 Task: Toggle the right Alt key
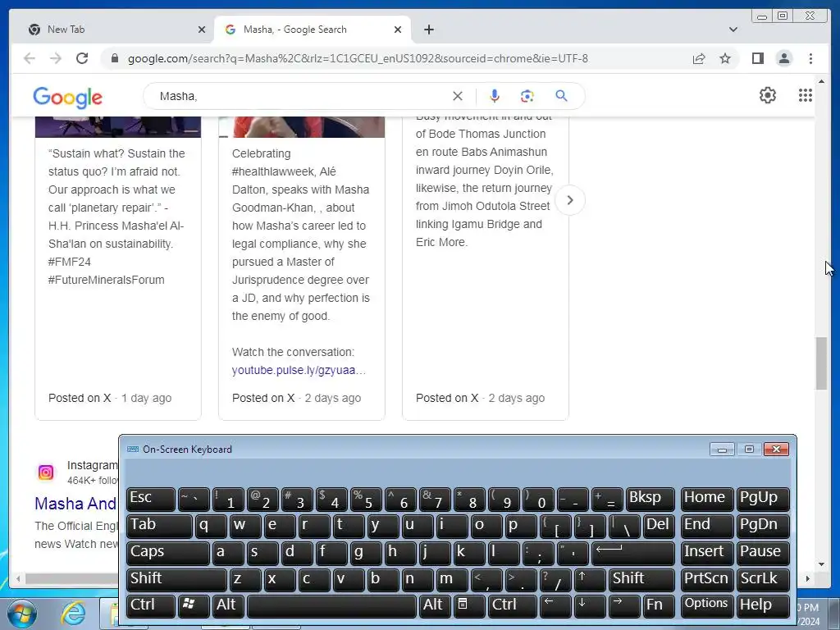[x=435, y=605]
